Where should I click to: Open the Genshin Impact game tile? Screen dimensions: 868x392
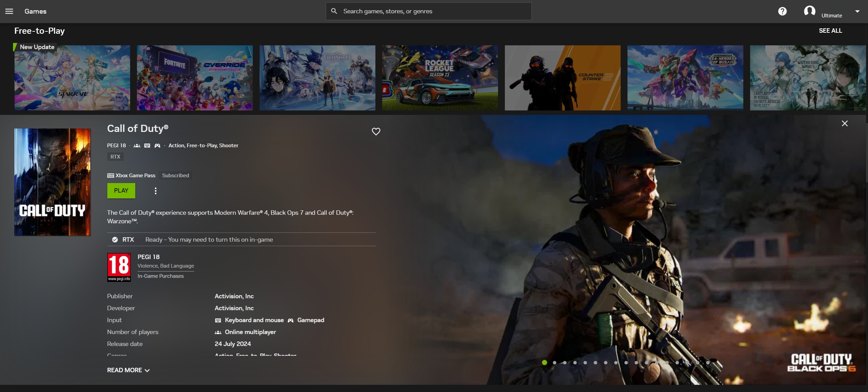pyautogui.click(x=317, y=78)
